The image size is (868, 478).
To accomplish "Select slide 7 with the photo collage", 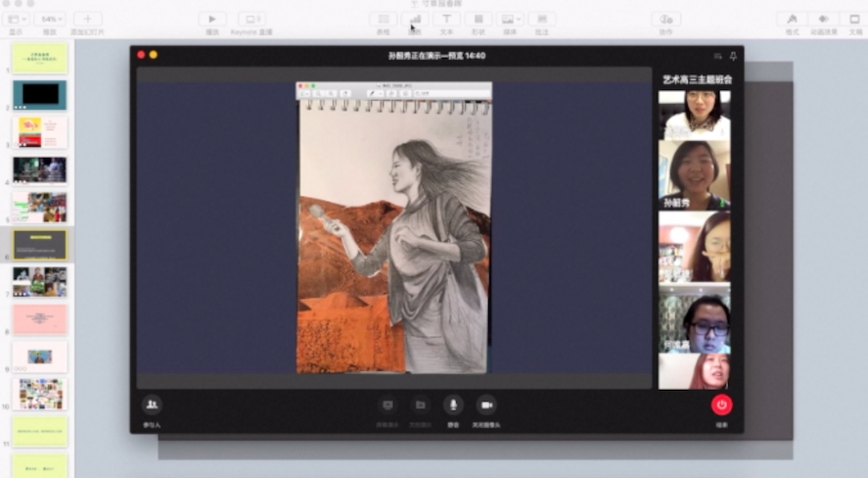I will coord(40,281).
